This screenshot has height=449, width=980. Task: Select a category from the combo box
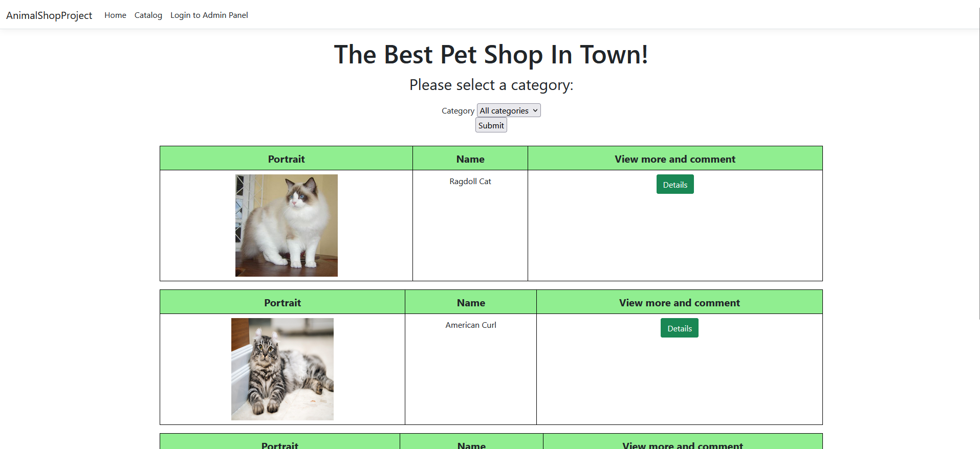(508, 110)
